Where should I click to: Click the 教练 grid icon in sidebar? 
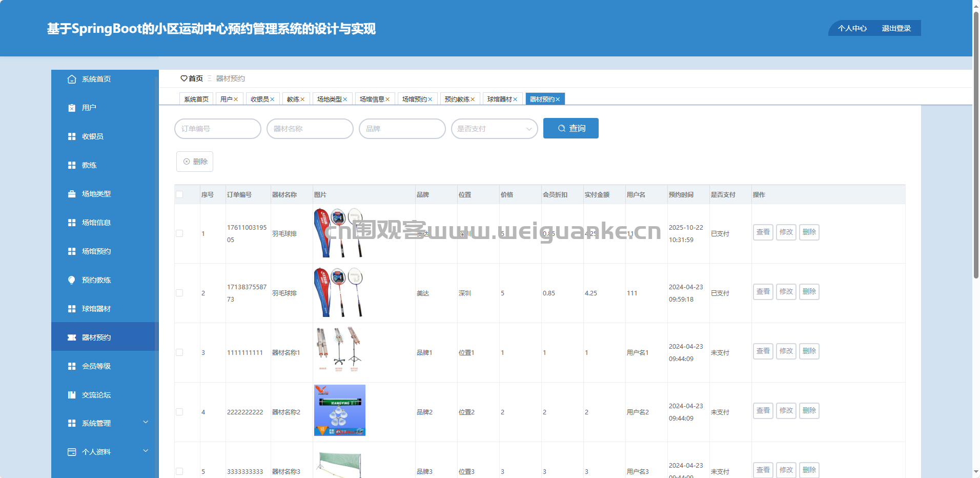(72, 165)
